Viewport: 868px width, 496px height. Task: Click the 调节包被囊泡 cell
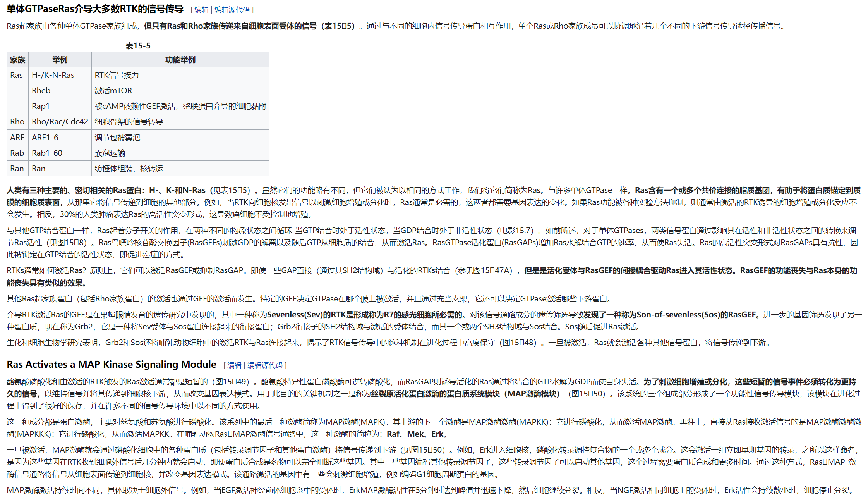coord(180,138)
